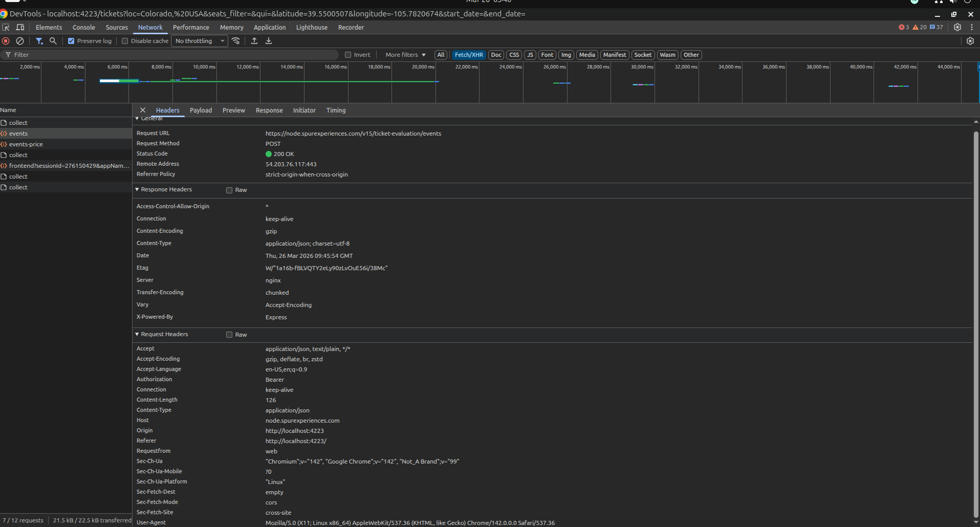The width and height of the screenshot is (980, 527).
Task: Open network conditions Wi-Fi icon
Action: (x=236, y=41)
